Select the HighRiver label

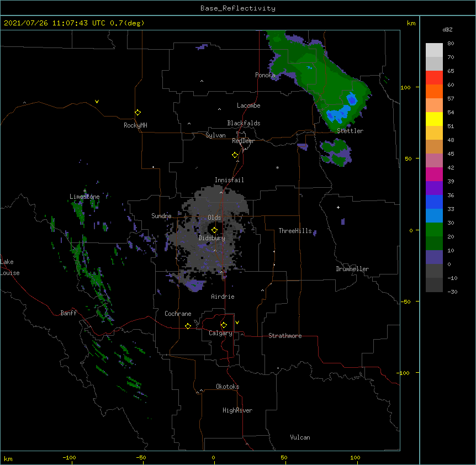(237, 410)
